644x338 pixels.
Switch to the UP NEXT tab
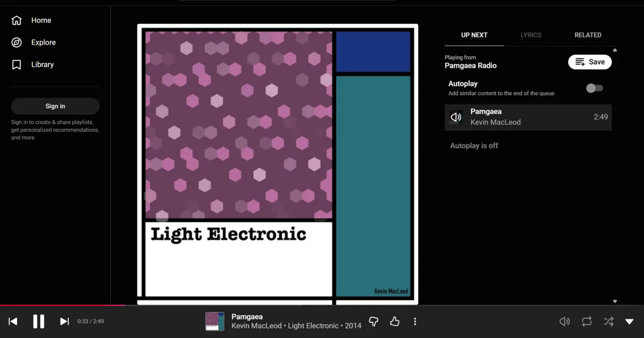tap(474, 35)
